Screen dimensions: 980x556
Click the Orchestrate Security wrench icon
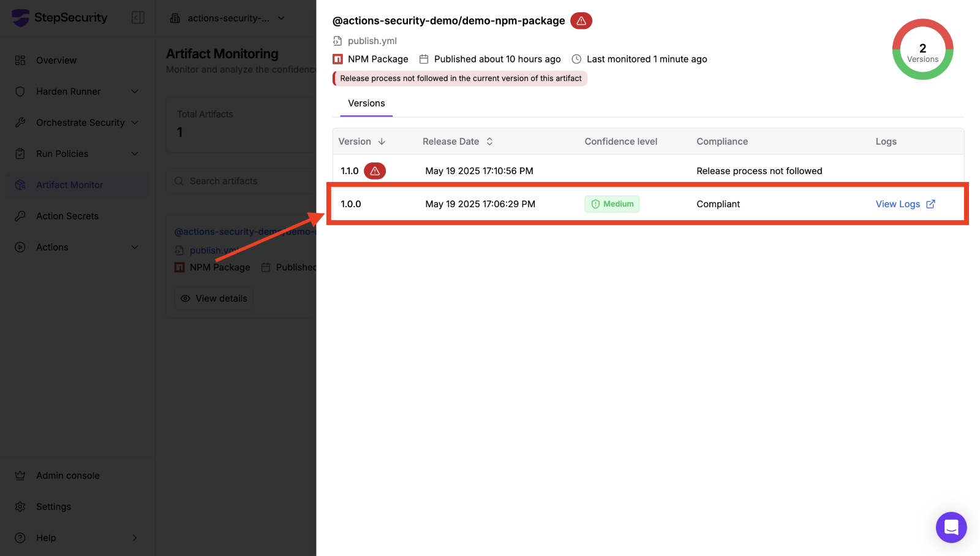click(x=20, y=123)
